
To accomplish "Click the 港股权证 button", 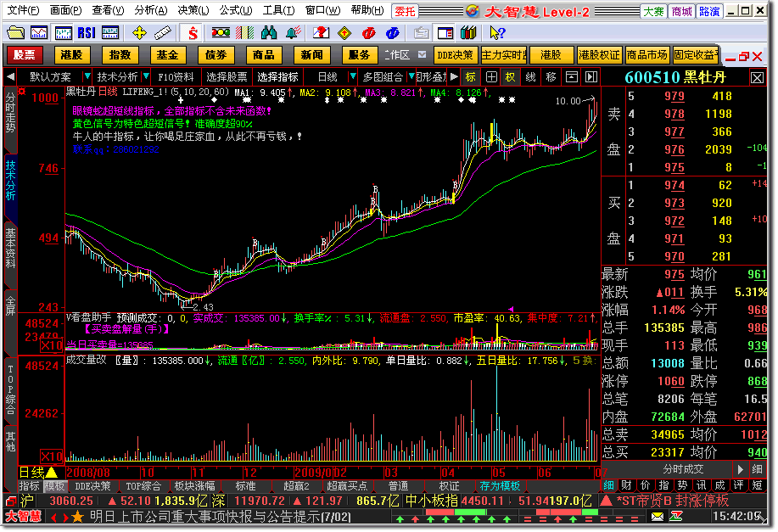I will (599, 55).
